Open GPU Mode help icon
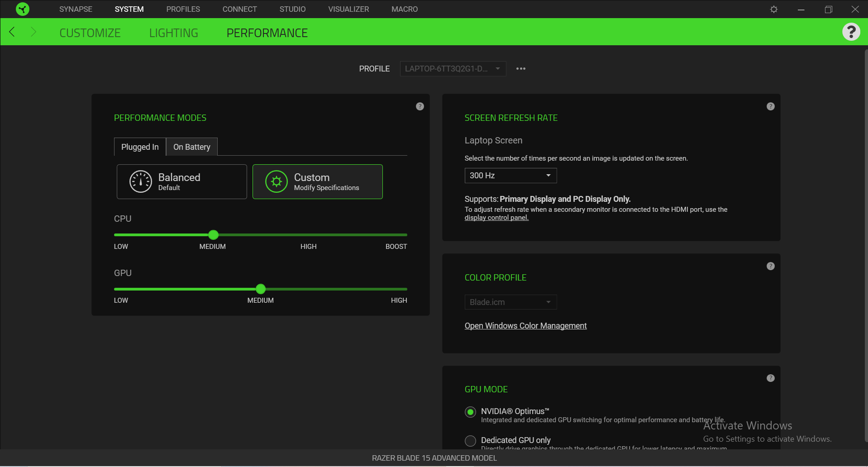This screenshot has width=868, height=467. pyautogui.click(x=771, y=378)
